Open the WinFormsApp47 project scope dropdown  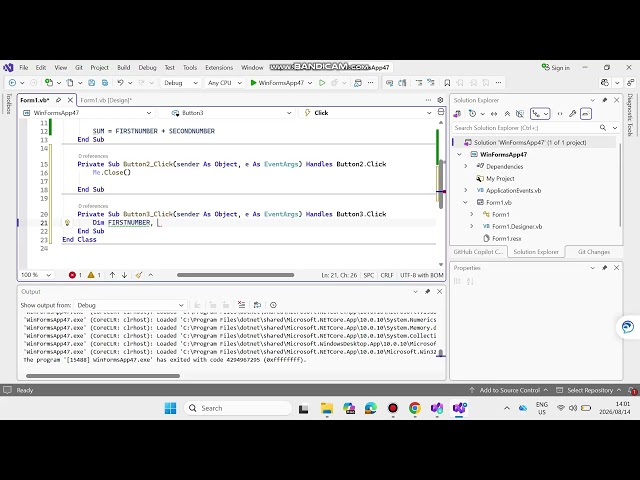(88, 113)
